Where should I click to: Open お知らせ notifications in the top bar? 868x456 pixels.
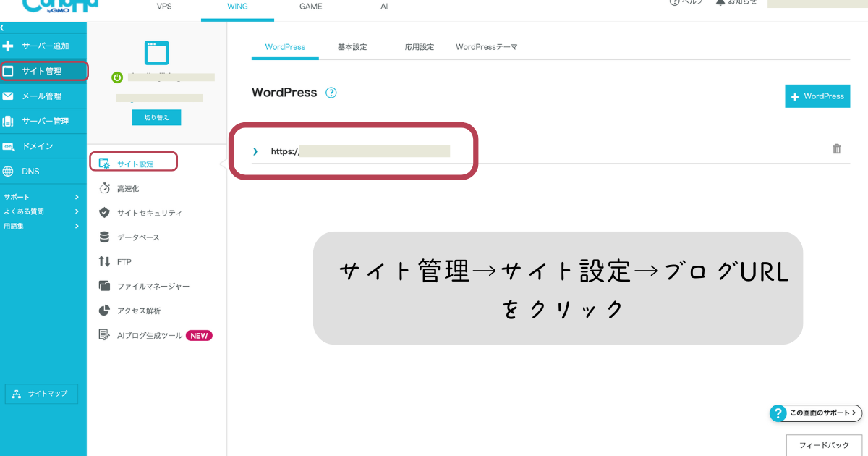(x=736, y=2)
